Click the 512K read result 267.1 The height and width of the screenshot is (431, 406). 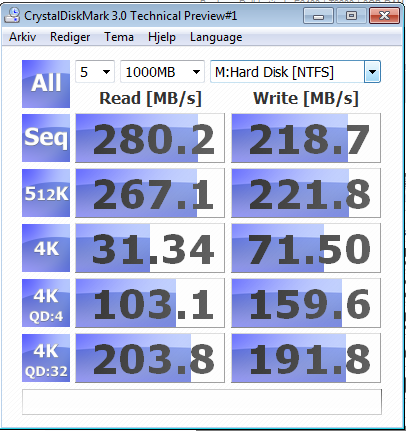[150, 193]
